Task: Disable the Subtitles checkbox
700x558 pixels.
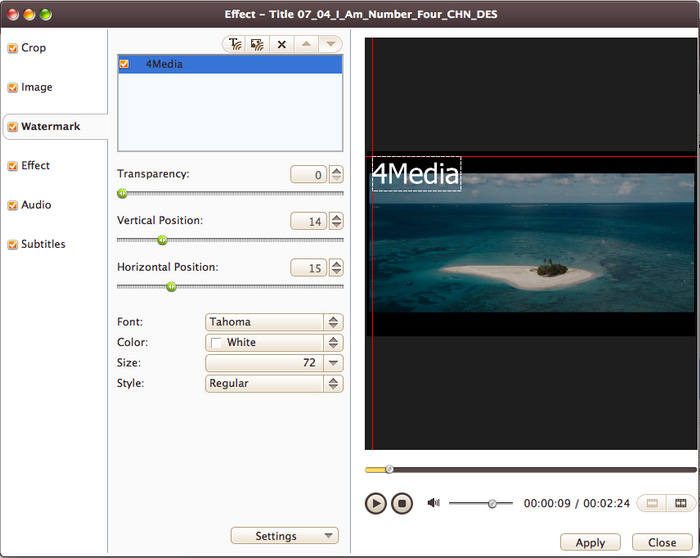Action: click(x=12, y=244)
